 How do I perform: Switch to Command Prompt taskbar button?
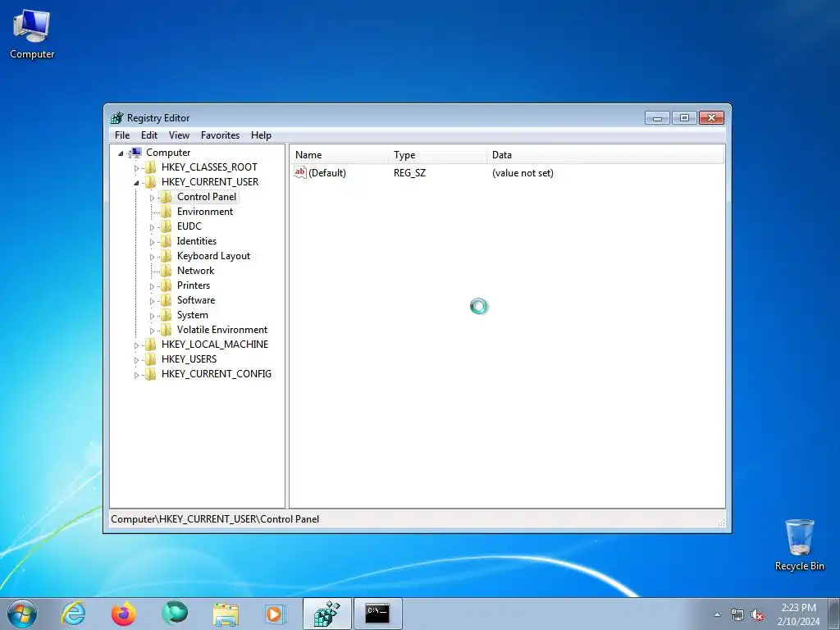377,614
